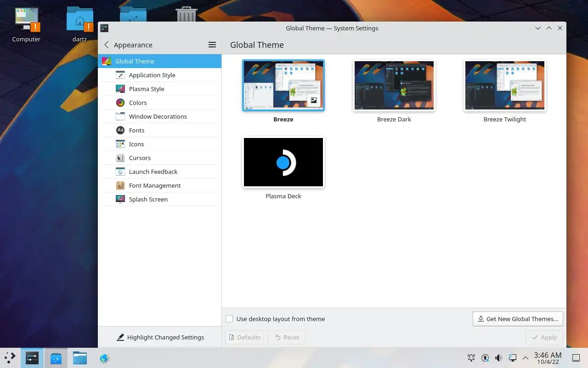Open Discover store from the taskbar

click(x=56, y=358)
